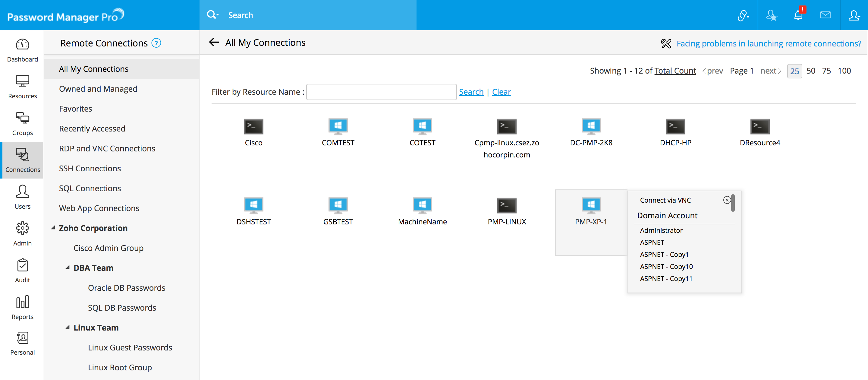Click the notification bell icon
The height and width of the screenshot is (380, 868).
[798, 15]
